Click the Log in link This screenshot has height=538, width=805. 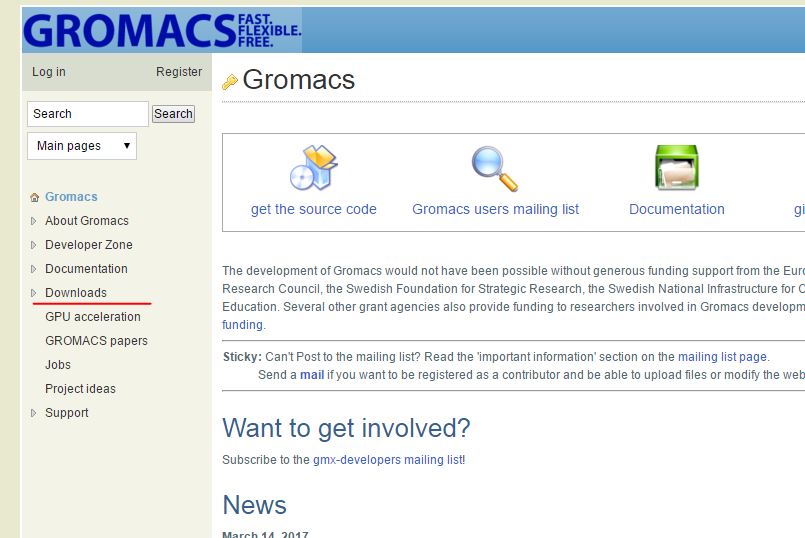49,72
